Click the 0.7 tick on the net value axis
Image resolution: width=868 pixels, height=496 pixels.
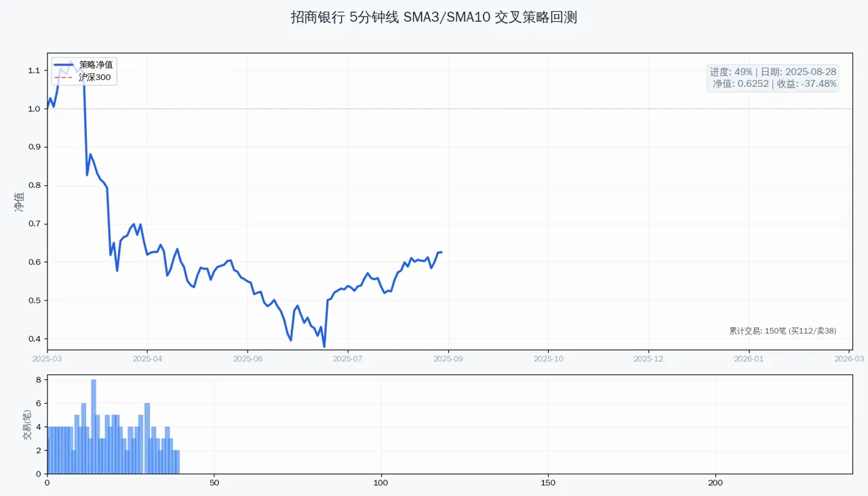tap(35, 224)
